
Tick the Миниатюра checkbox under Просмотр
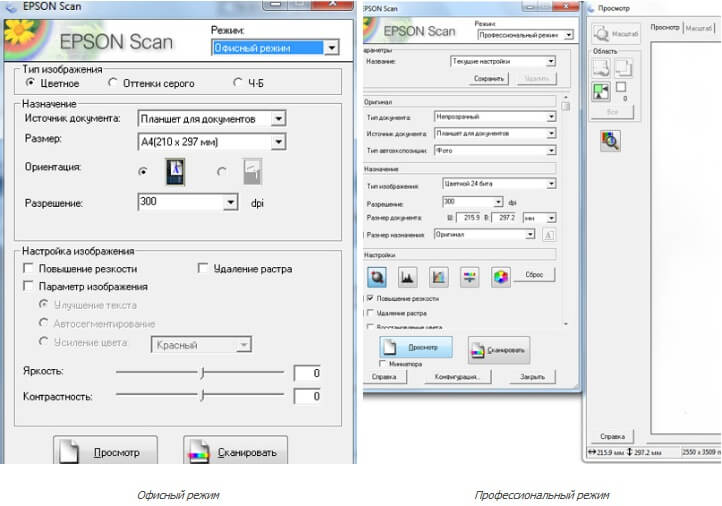(383, 364)
